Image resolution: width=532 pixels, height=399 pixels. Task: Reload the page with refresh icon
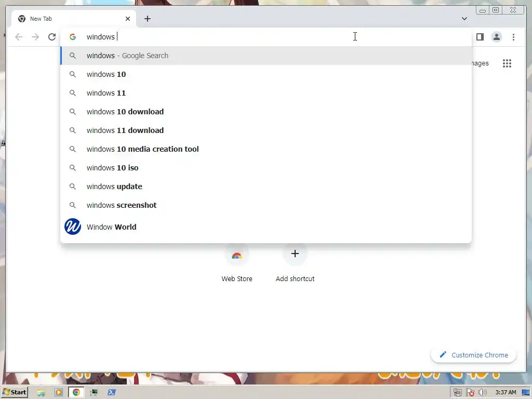(x=52, y=37)
